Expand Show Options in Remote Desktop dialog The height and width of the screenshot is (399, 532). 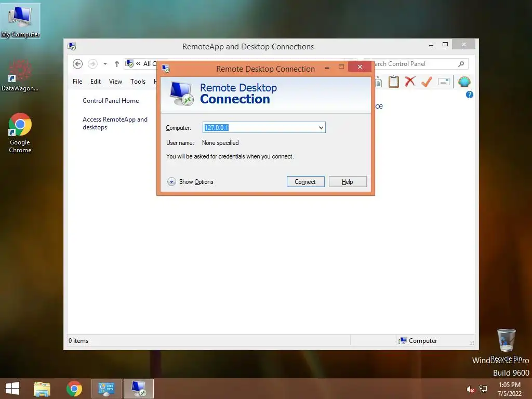[190, 181]
